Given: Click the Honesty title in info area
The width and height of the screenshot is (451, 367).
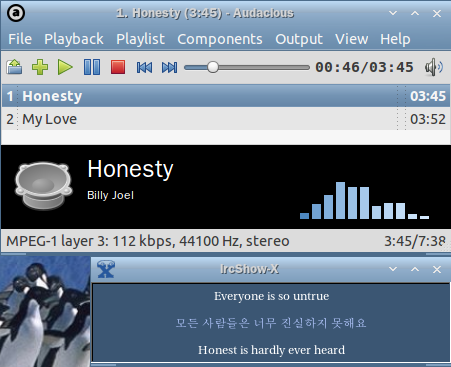Looking at the screenshot, I should tap(130, 169).
